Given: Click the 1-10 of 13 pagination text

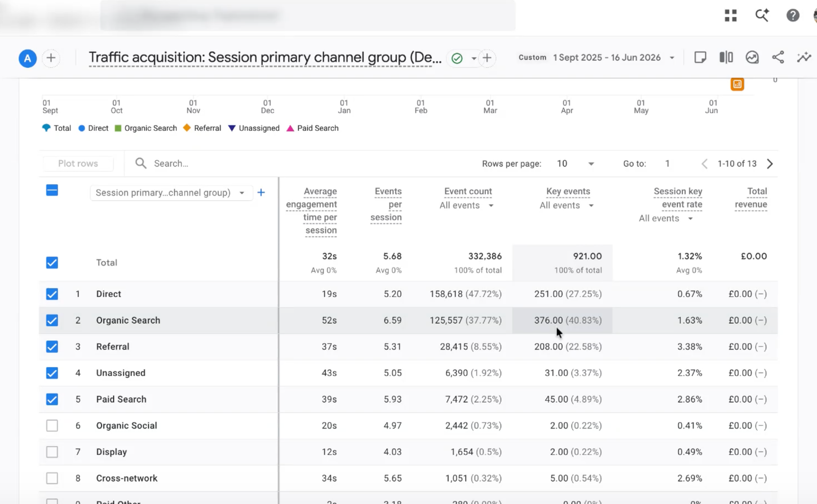Looking at the screenshot, I should coord(737,163).
